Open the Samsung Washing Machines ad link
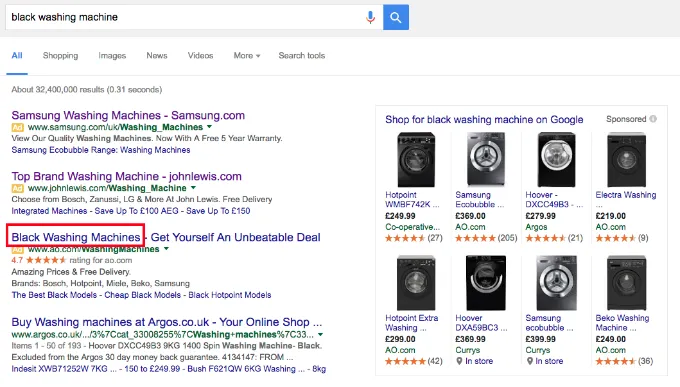Viewport: 680px width, 387px height. coord(128,115)
